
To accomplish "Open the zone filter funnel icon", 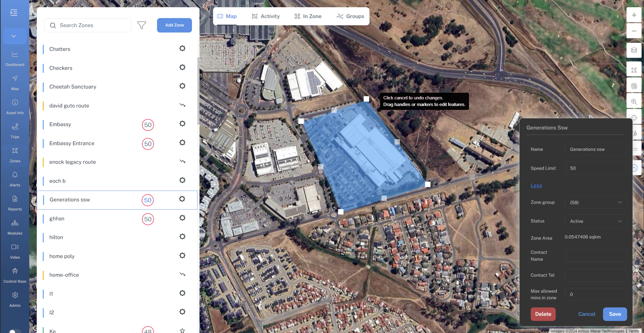I will [x=142, y=25].
